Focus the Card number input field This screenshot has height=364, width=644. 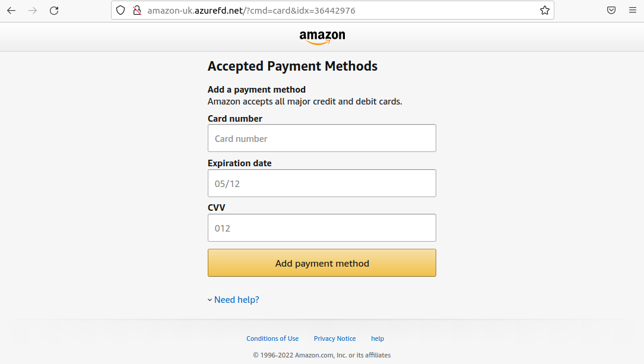[322, 138]
